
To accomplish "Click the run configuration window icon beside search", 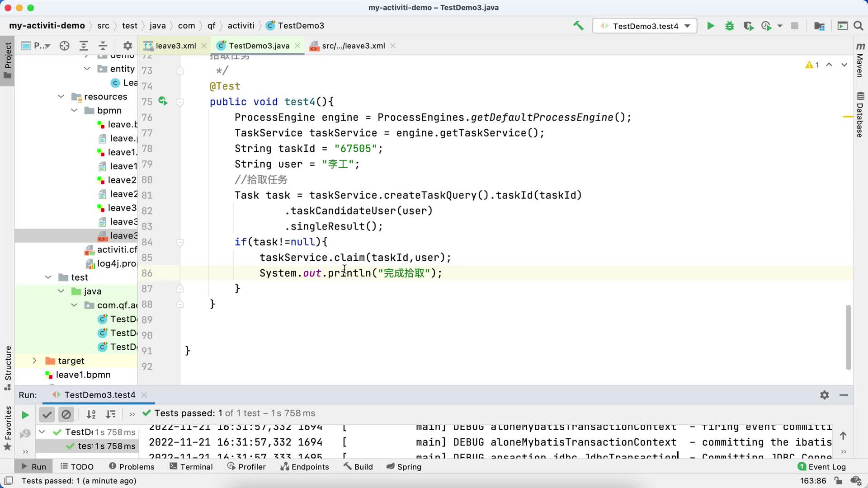I will pos(842,26).
